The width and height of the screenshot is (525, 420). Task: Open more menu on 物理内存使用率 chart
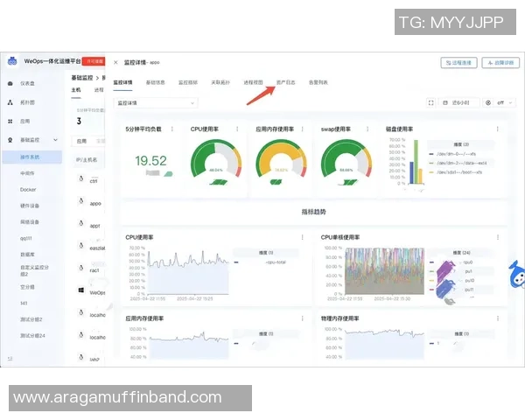(x=498, y=318)
